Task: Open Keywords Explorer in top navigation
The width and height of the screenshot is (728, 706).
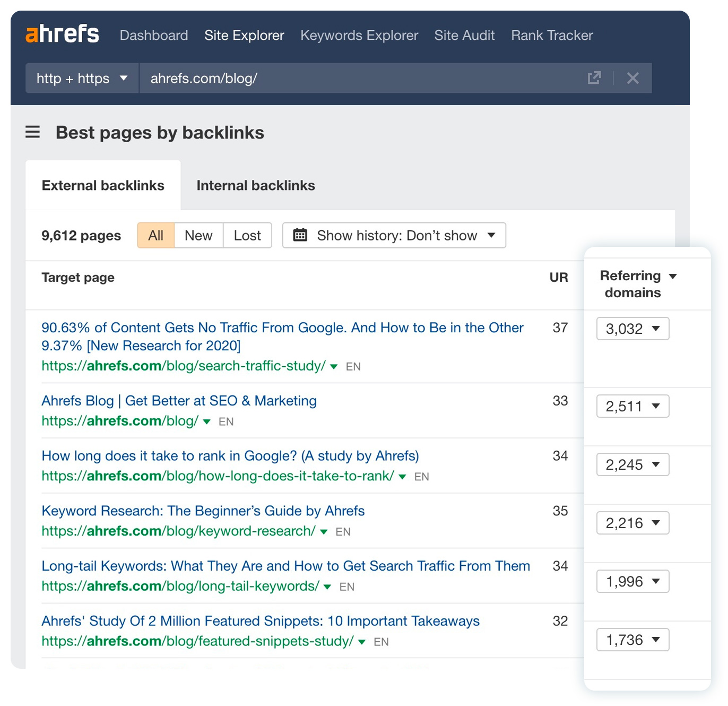Action: point(359,36)
